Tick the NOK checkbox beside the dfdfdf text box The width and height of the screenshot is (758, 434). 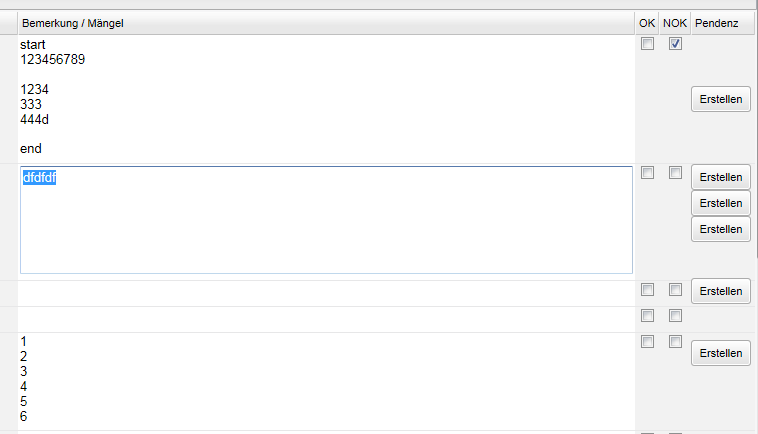[675, 173]
